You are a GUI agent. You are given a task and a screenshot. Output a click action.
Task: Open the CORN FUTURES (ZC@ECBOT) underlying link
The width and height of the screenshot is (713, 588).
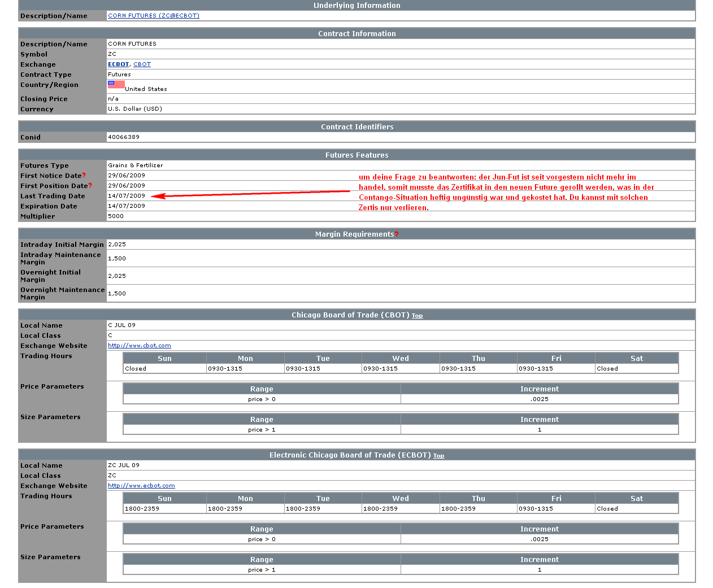(x=154, y=16)
